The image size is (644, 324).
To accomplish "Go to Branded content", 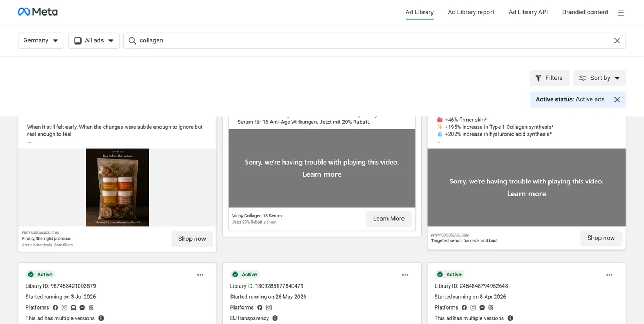I will [x=586, y=12].
